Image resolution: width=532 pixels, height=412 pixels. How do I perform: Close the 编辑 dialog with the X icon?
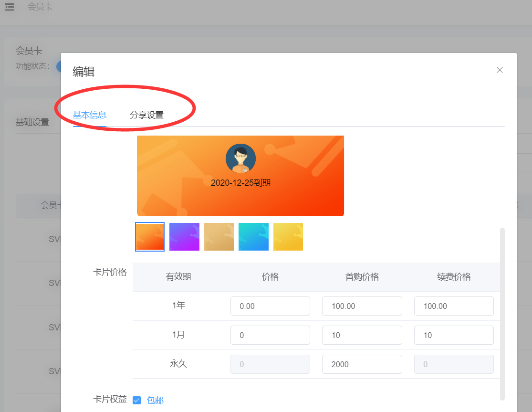[x=500, y=70]
